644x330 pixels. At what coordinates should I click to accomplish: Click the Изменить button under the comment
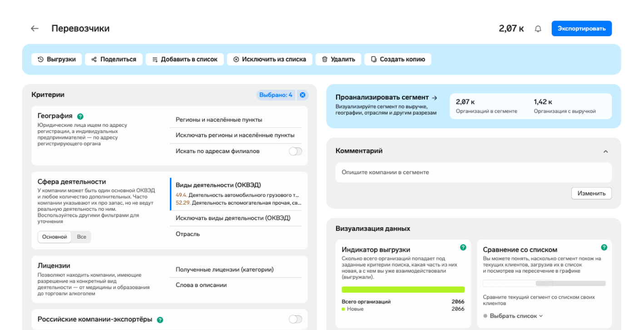(591, 193)
